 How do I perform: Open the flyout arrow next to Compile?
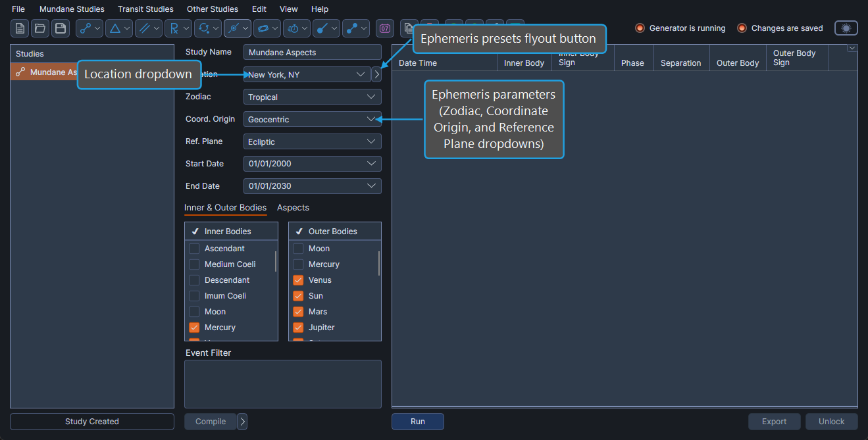[x=242, y=422]
